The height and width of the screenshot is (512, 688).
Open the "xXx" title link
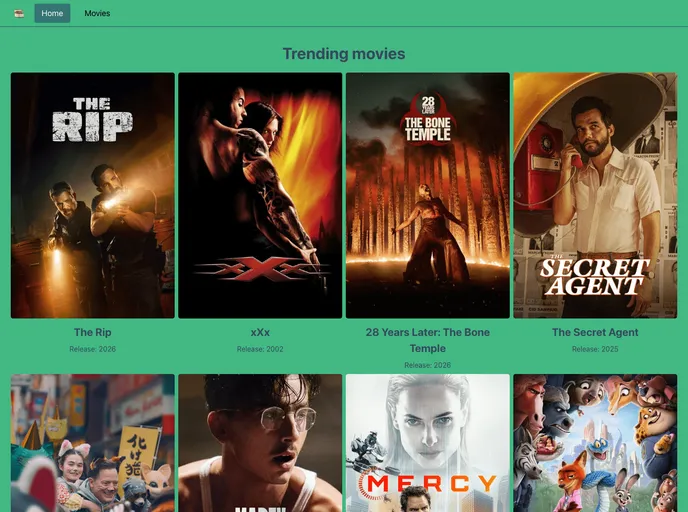pos(260,332)
